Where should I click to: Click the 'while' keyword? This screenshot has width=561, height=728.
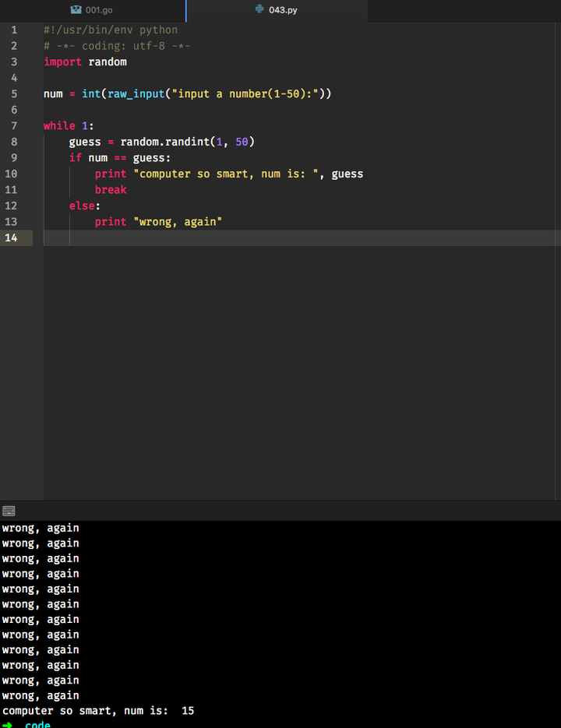pos(59,126)
